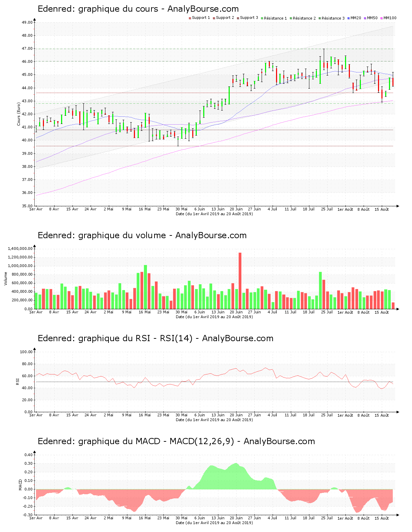
Task: Click the -0.30 value on MACD axis
Action: point(28,515)
